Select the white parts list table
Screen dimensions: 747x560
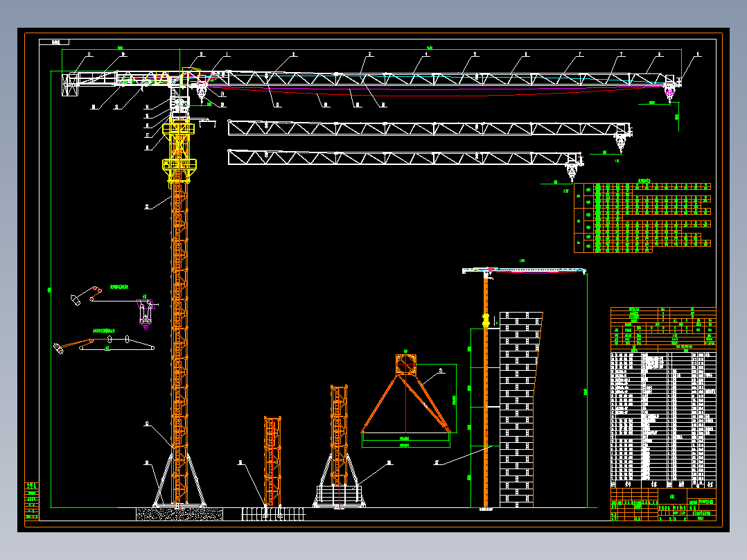(x=663, y=419)
